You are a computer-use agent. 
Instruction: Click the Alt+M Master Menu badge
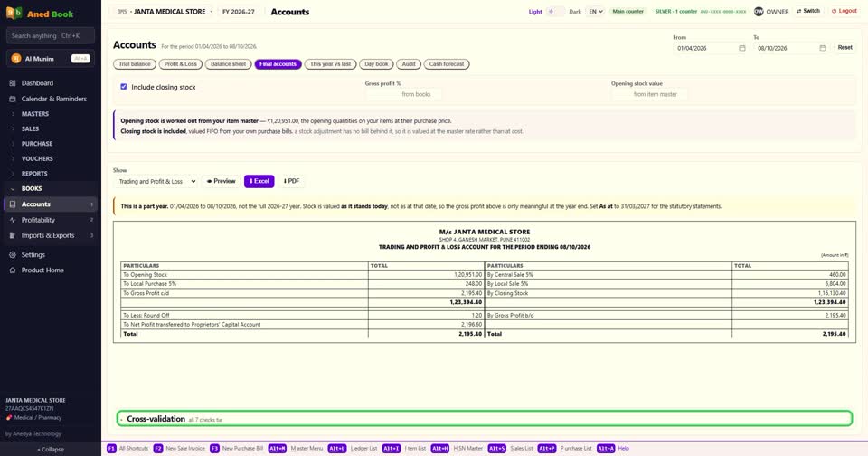(278, 448)
